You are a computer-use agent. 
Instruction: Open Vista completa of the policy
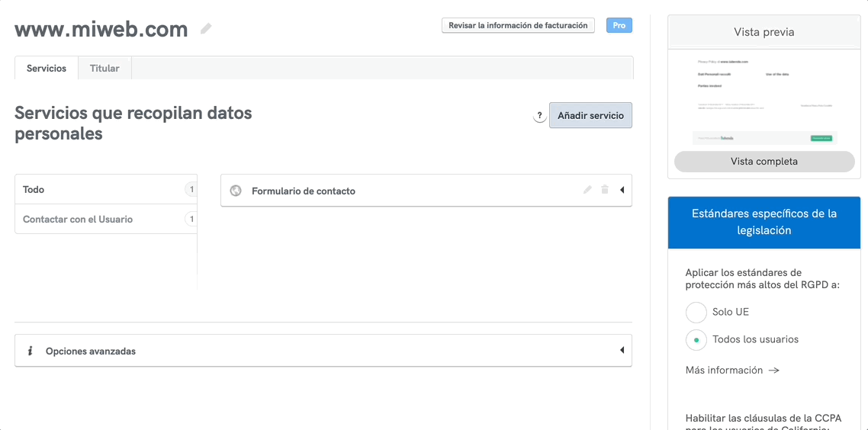[764, 162]
